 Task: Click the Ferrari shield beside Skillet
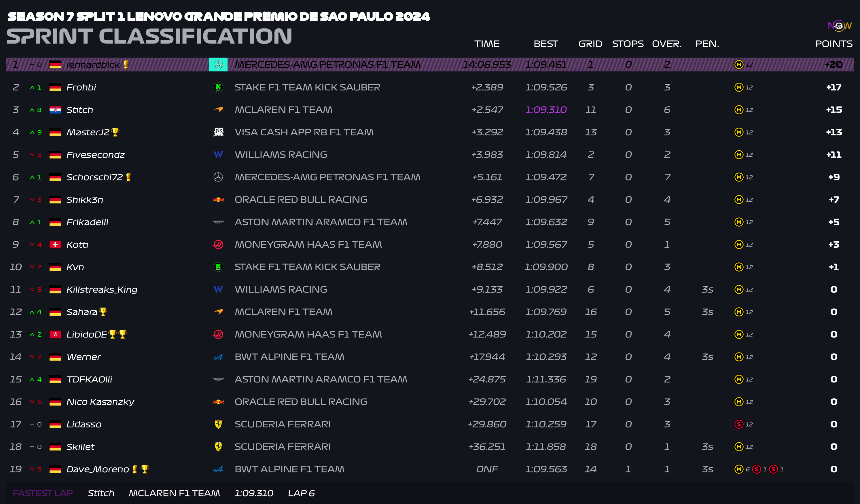218,447
